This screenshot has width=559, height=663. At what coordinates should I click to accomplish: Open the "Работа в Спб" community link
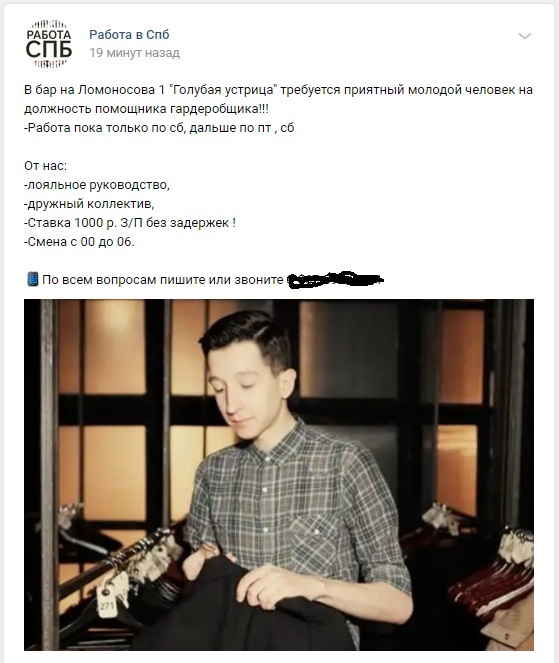pos(129,35)
